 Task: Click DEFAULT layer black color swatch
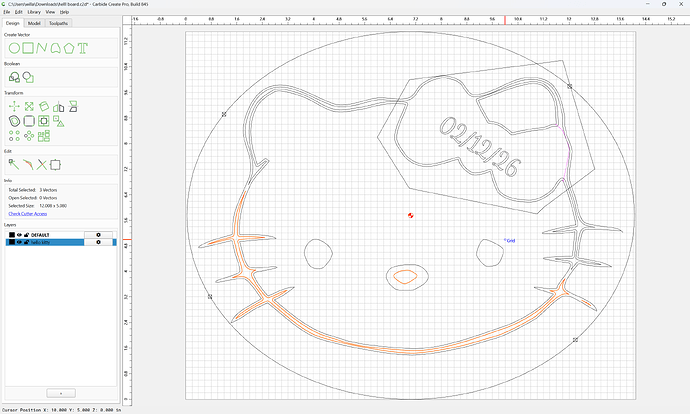pyautogui.click(x=12, y=235)
